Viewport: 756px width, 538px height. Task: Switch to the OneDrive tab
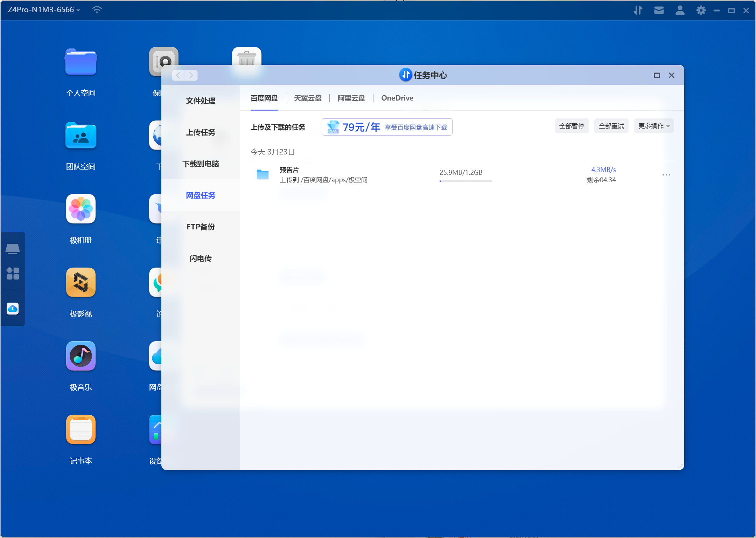point(397,98)
